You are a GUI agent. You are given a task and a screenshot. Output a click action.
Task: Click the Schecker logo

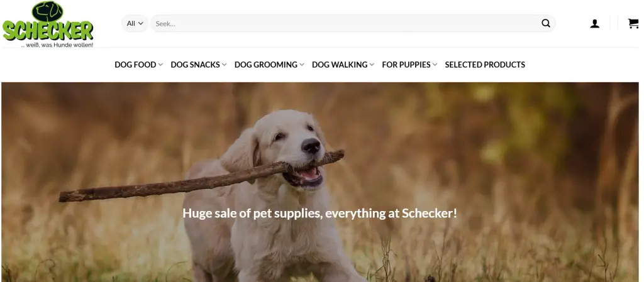[x=48, y=24]
